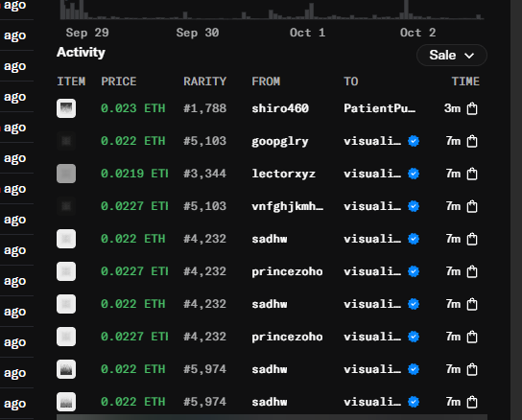Click the 3m time value

coord(452,108)
